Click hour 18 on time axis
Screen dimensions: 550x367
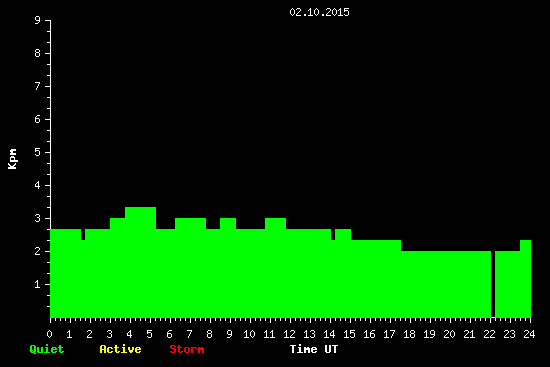pyautogui.click(x=409, y=334)
